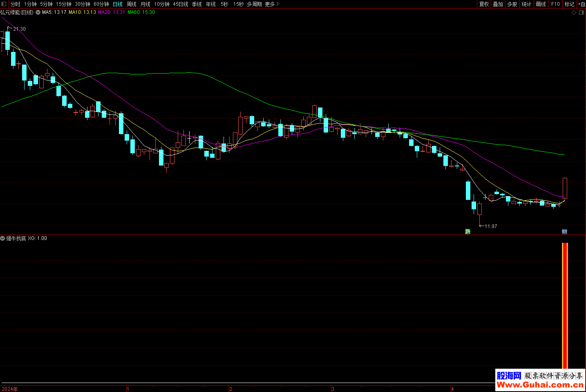Click the 强牛找底 indicator name
This screenshot has height=392, width=586.
[x=16, y=238]
